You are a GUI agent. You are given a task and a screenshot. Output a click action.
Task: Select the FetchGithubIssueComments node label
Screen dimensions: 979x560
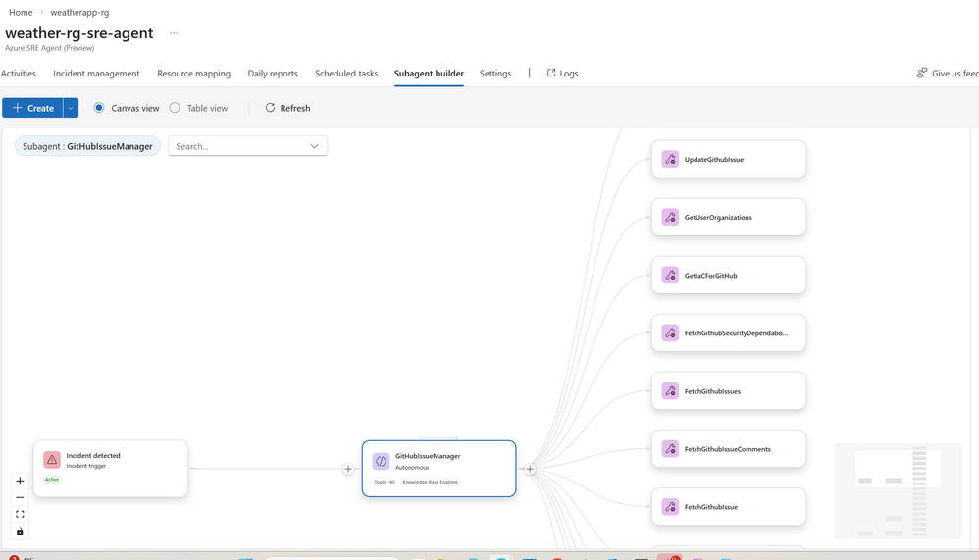click(x=727, y=449)
